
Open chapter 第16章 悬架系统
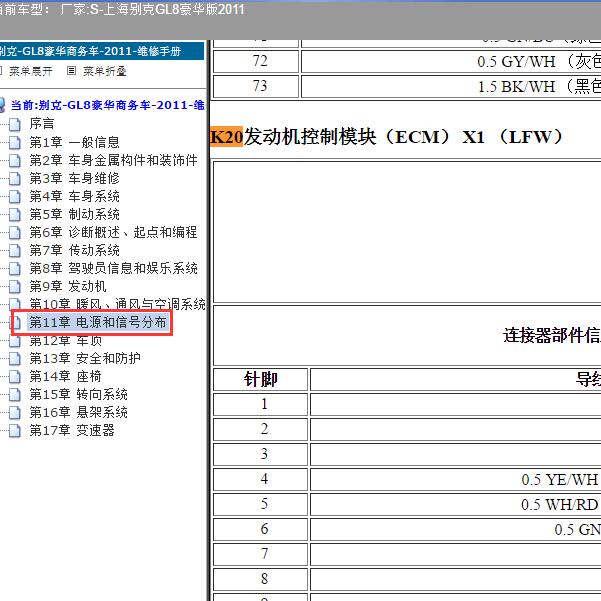(x=78, y=412)
